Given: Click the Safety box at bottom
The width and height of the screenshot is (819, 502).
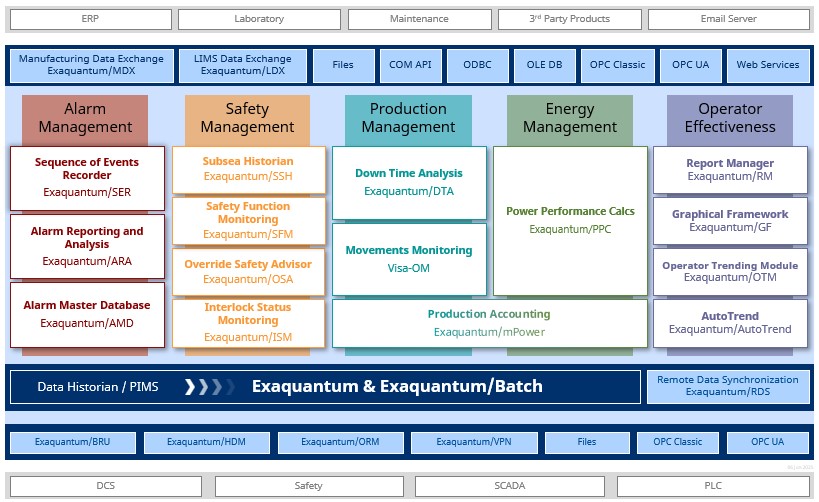Looking at the screenshot, I should (309, 486).
